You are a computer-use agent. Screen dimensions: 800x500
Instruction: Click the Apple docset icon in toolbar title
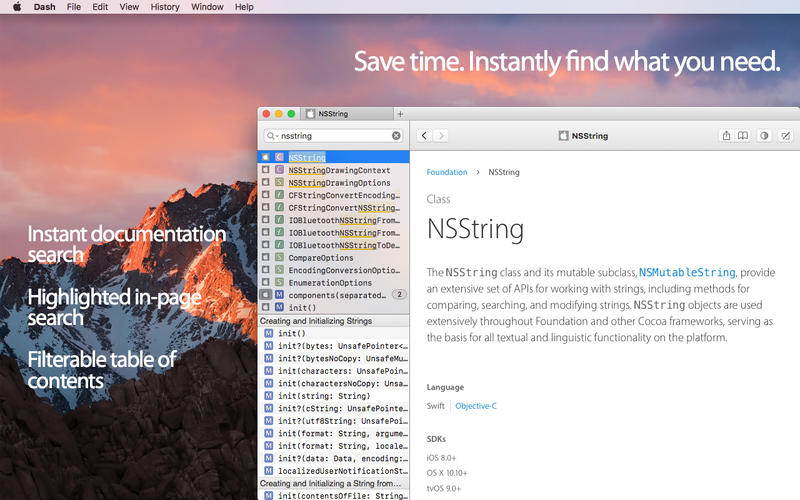click(563, 136)
